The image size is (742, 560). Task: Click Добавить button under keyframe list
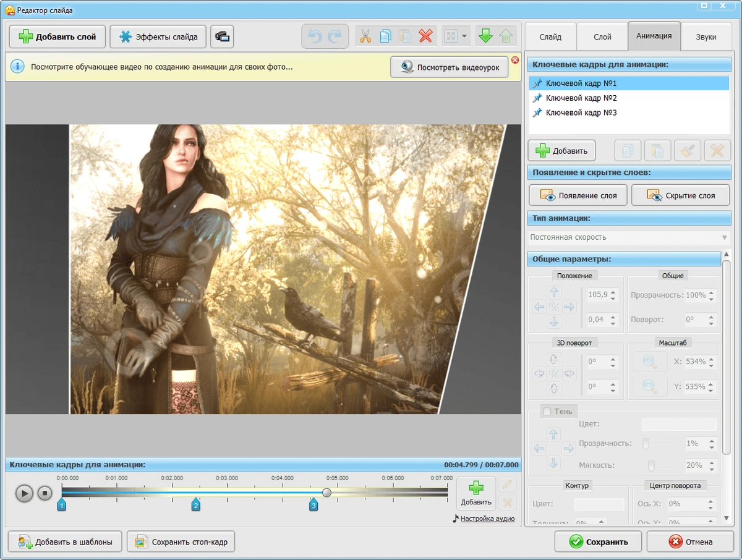click(561, 150)
